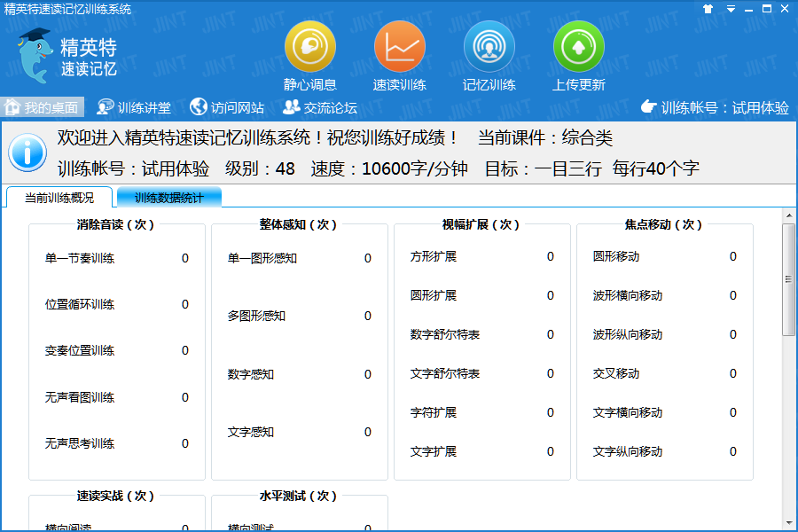Launch the 速读训练 speed reading icon
This screenshot has height=532, width=798.
(x=400, y=46)
